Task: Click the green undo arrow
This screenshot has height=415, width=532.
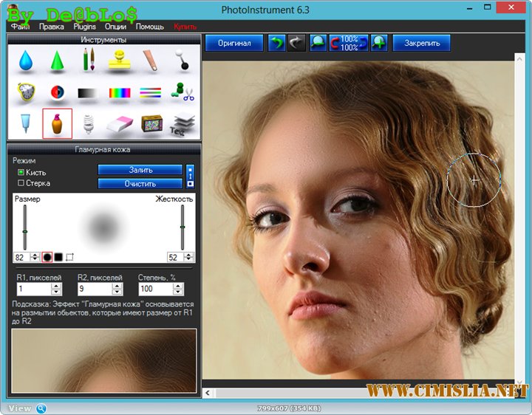Action: click(276, 43)
